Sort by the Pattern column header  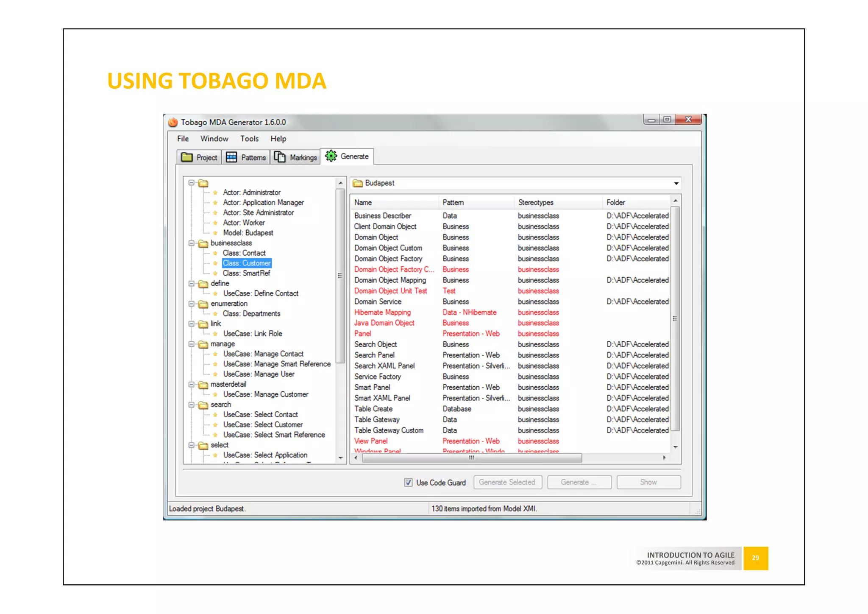476,203
